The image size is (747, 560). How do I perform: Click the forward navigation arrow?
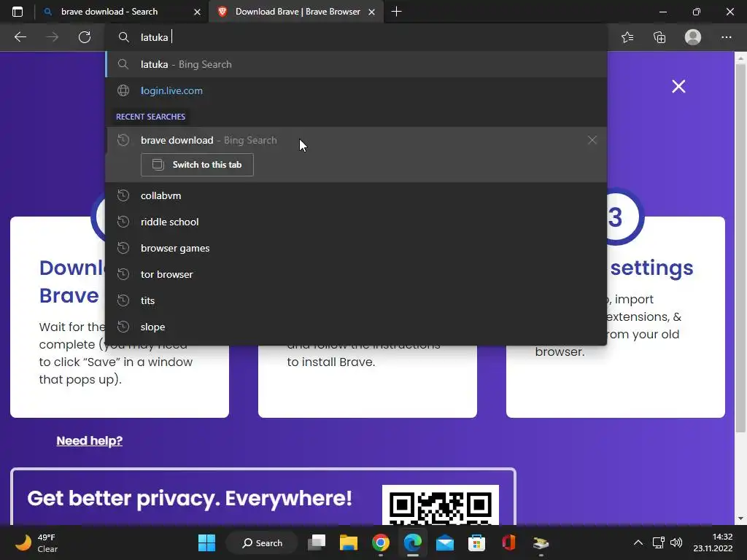pos(53,37)
